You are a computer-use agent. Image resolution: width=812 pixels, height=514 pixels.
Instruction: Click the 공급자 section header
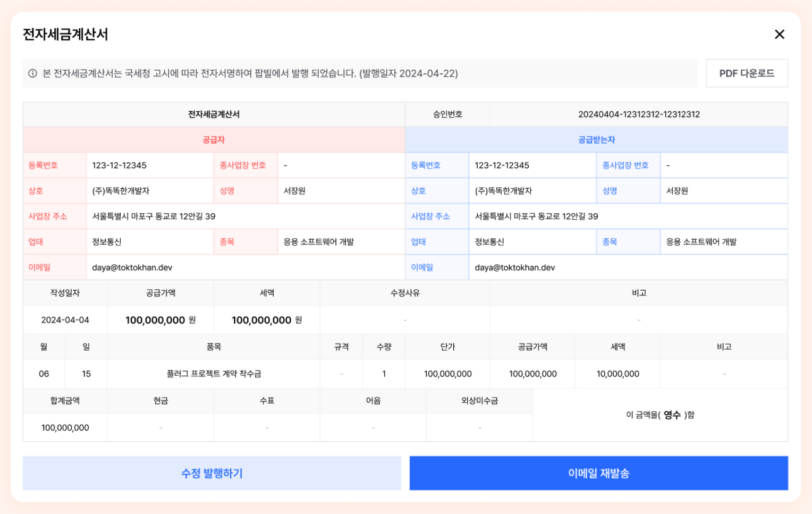tap(214, 140)
